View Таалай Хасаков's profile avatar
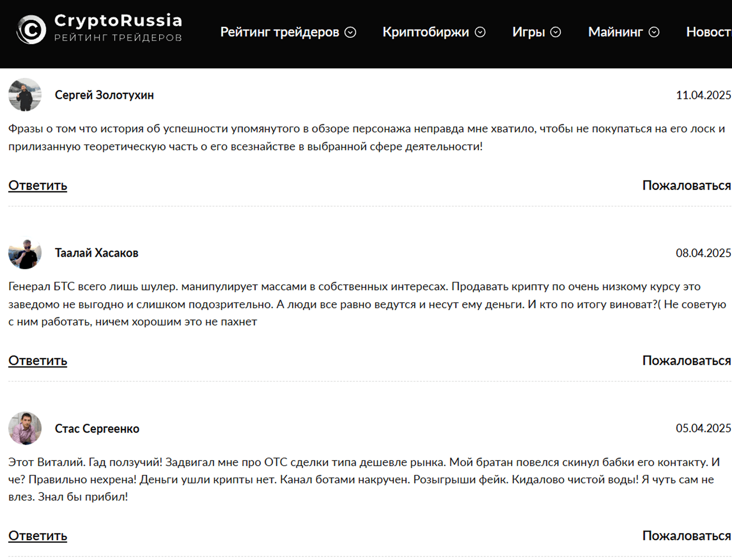 25,253
